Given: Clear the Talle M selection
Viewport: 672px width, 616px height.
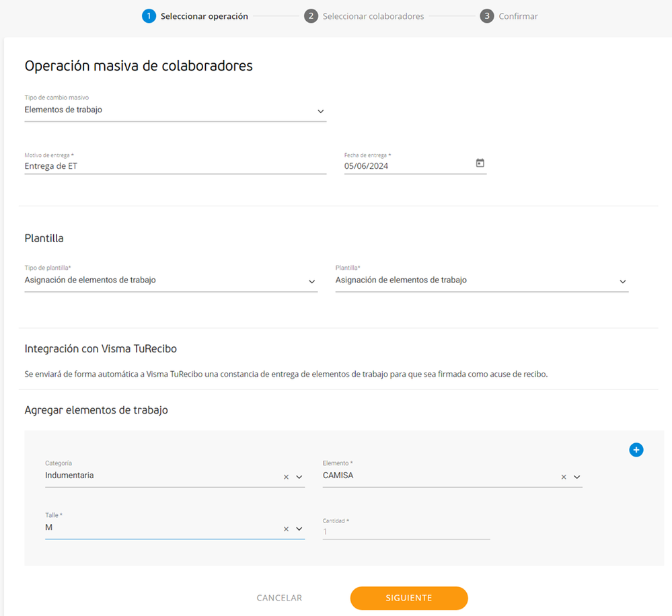Looking at the screenshot, I should coord(286,529).
